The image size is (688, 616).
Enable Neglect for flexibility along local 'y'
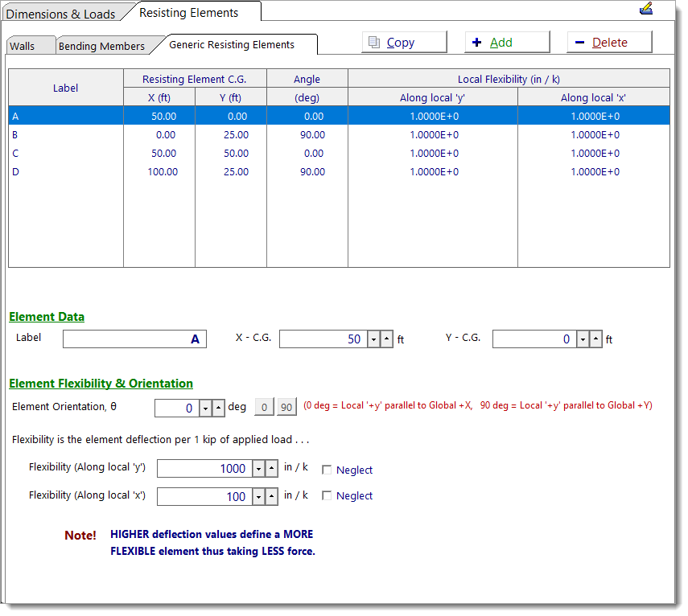tap(327, 470)
